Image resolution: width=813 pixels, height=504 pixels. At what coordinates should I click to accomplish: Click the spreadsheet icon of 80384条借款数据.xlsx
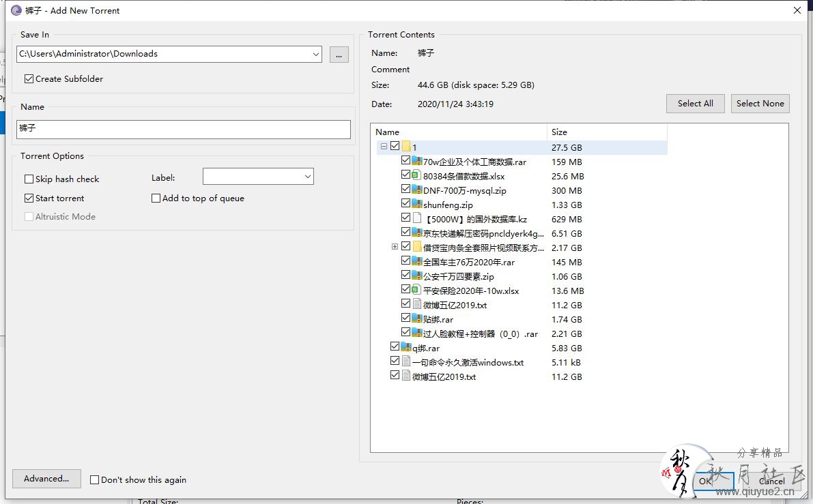[417, 175]
